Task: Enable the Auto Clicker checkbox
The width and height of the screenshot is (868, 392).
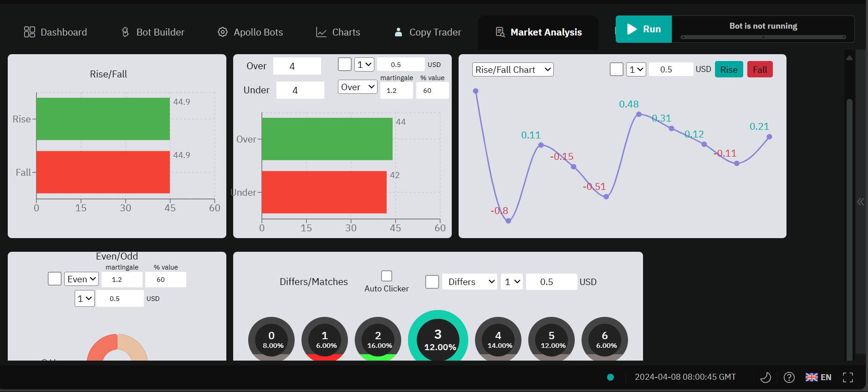Action: coord(387,276)
